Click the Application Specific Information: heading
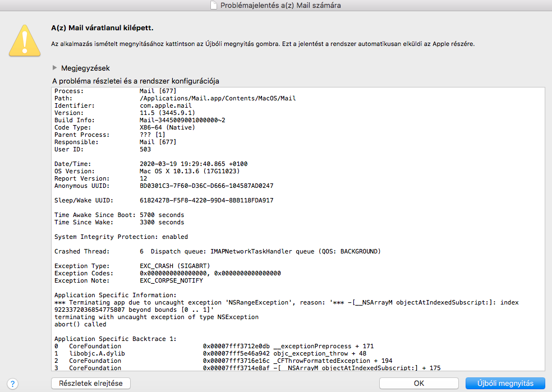This screenshot has width=552, height=392. click(116, 295)
